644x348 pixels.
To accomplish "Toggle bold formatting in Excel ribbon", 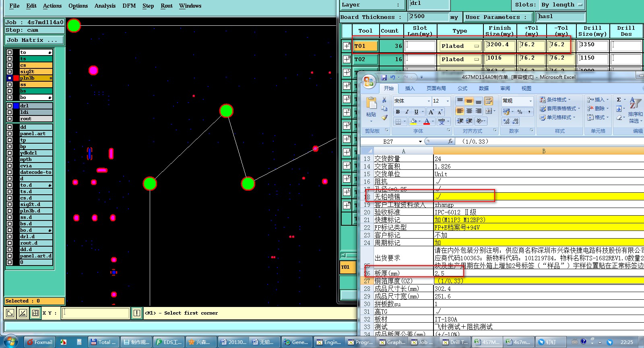I will [x=398, y=112].
